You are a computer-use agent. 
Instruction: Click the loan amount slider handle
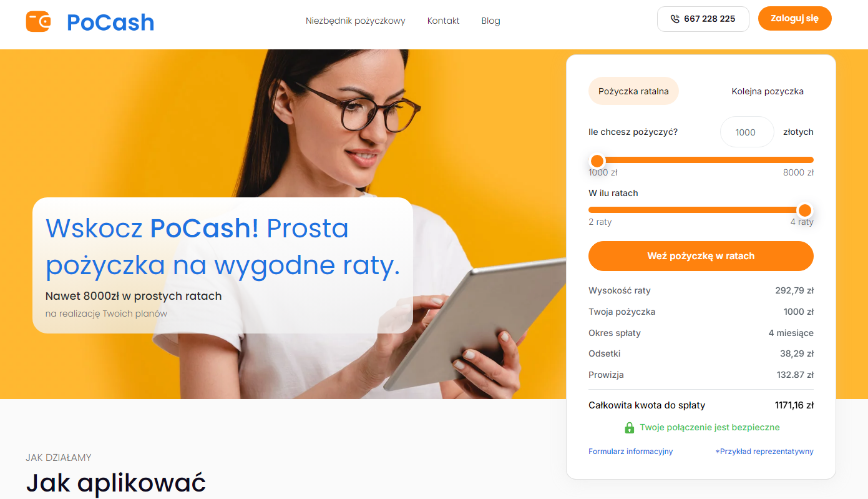tap(597, 161)
